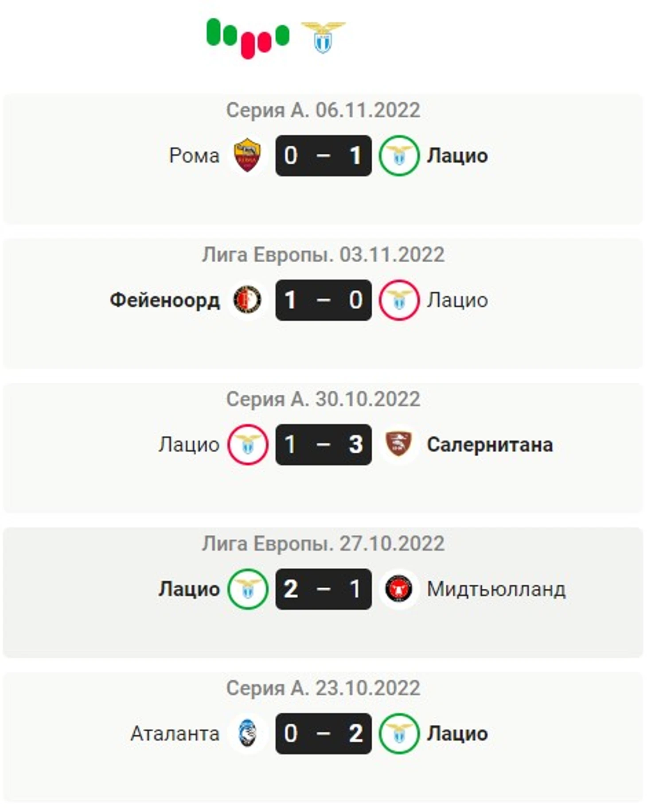Click the Salernitana club crest
647x812 pixels.
(x=399, y=444)
